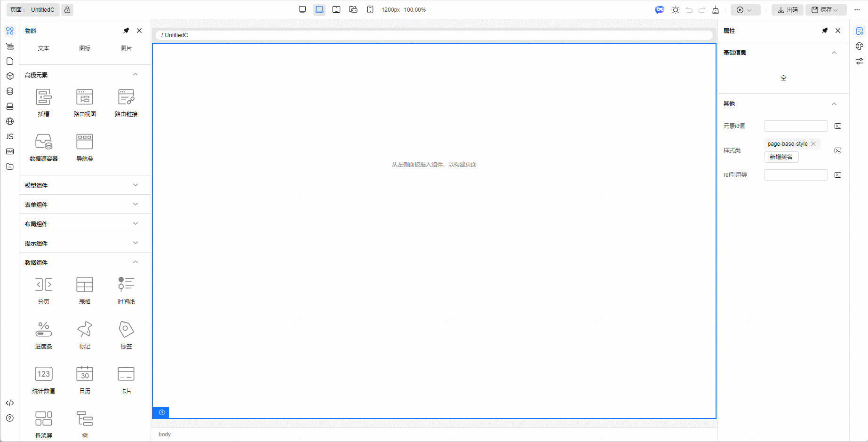The height and width of the screenshot is (442, 868).
Task: Open the VAR variables icon in left sidebar
Action: click(10, 151)
